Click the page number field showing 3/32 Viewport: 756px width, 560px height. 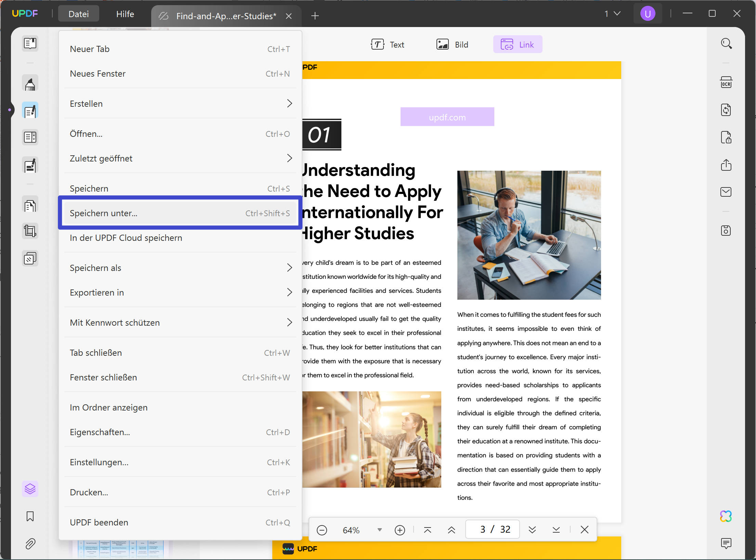492,529
